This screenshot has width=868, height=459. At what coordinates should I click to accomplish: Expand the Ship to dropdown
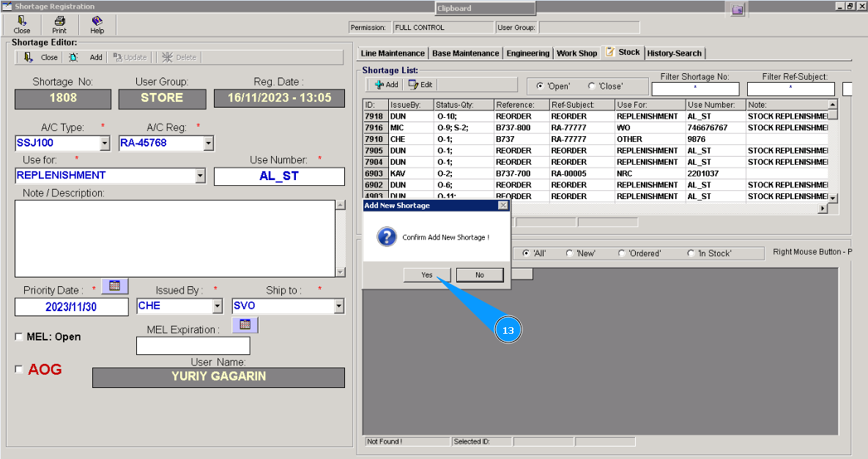tap(338, 307)
